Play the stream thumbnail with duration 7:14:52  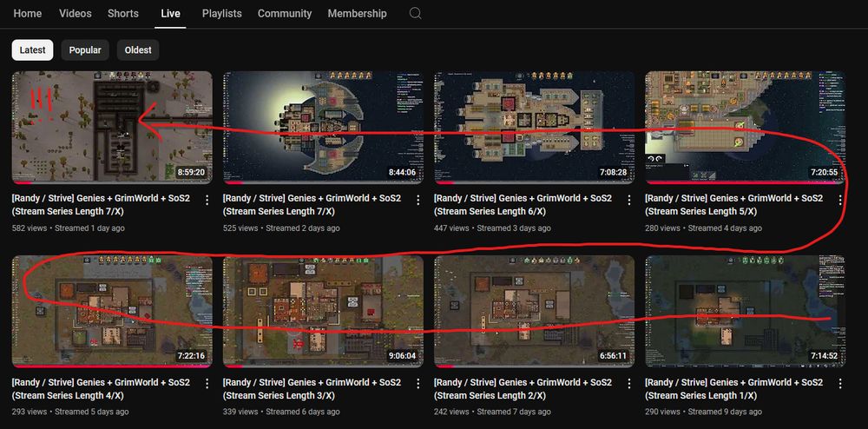(745, 311)
